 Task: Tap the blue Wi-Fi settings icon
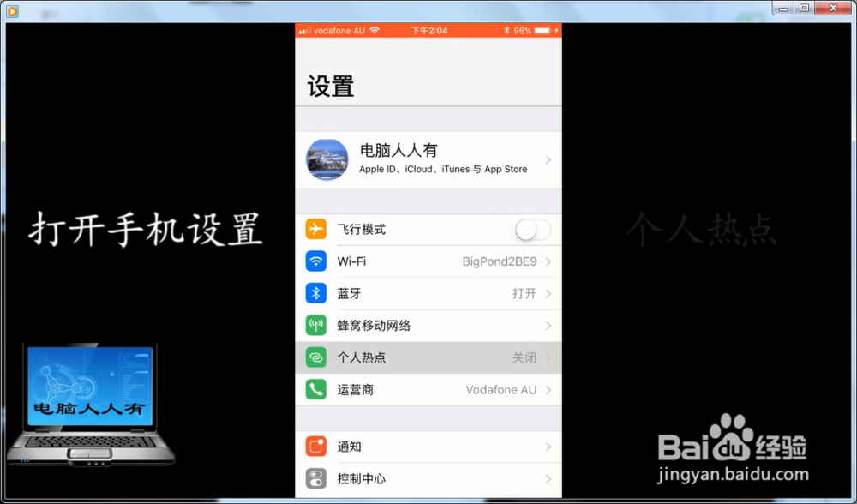[x=316, y=261]
